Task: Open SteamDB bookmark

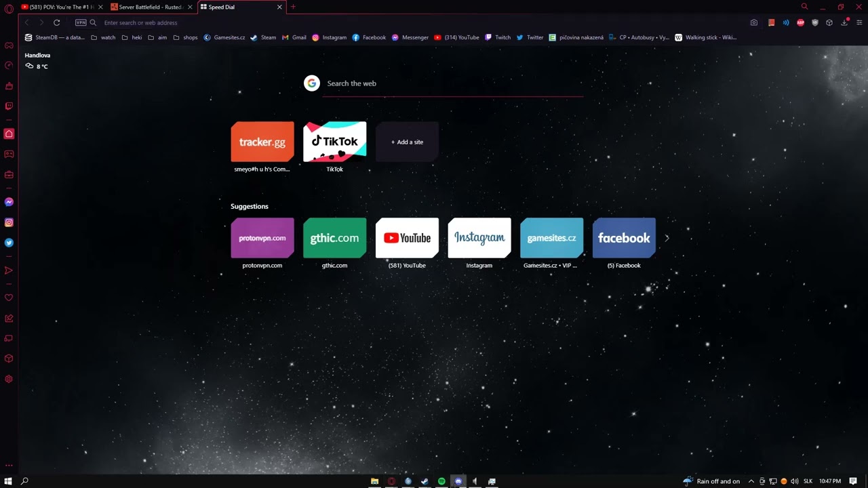Action: tap(55, 37)
